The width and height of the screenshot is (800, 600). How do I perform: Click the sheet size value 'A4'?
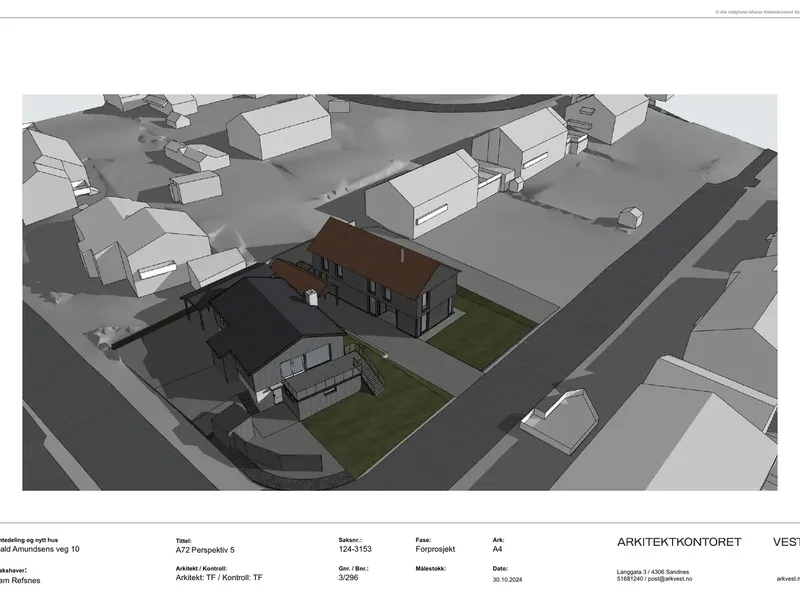click(497, 549)
